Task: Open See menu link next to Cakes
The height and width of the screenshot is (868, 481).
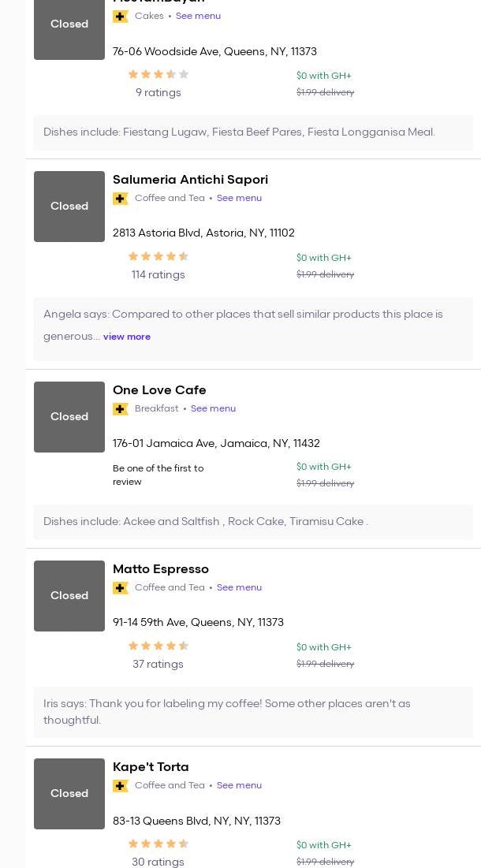Action: point(198,16)
